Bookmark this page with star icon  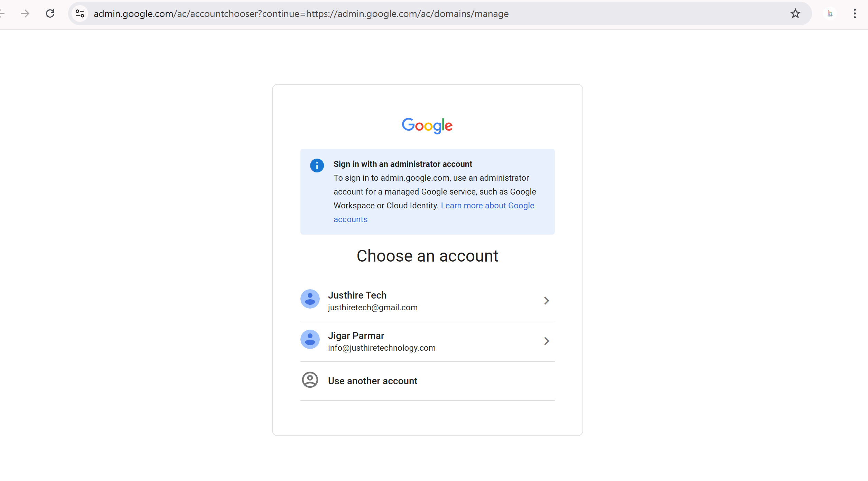tap(795, 13)
